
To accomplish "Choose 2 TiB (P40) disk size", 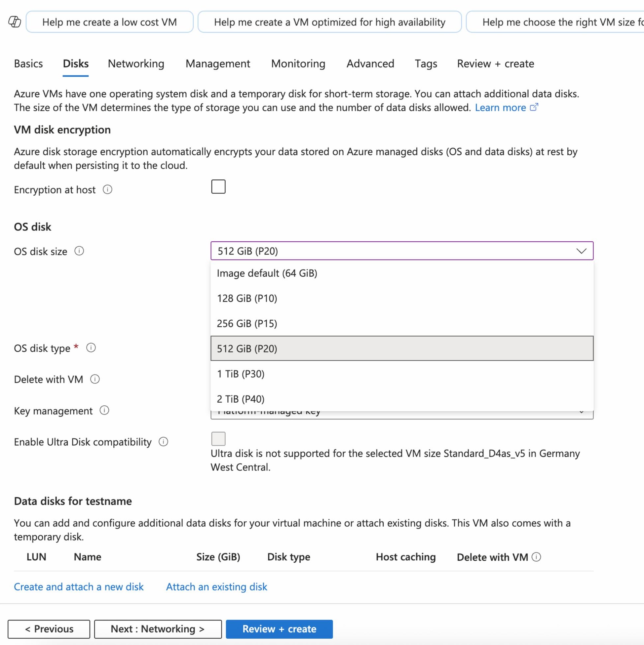I will coord(402,399).
